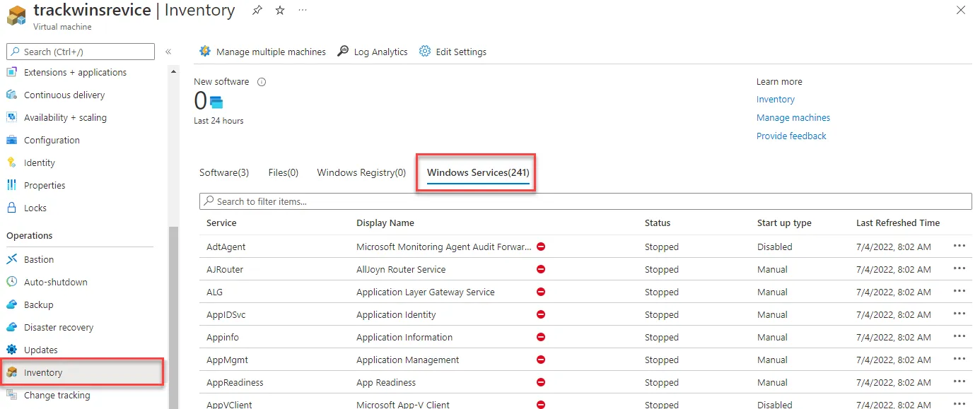
Task: Click the Continuous delivery icon
Action: click(x=11, y=95)
